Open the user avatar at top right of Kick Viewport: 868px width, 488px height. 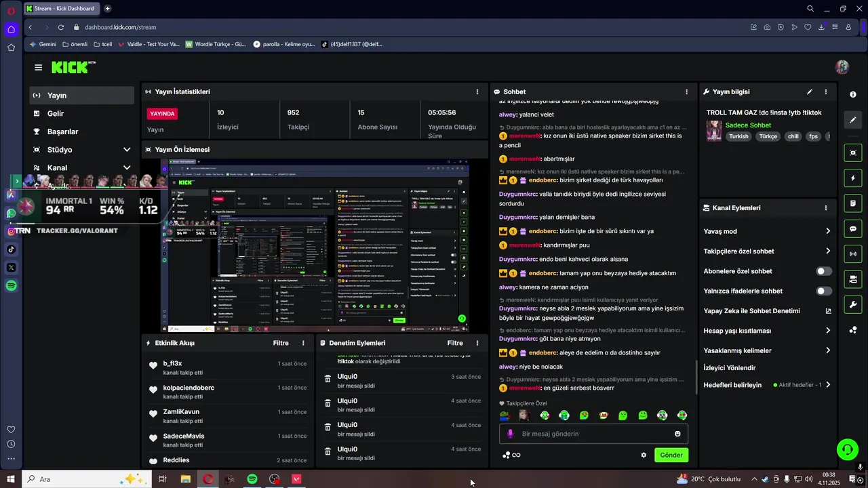(x=842, y=67)
